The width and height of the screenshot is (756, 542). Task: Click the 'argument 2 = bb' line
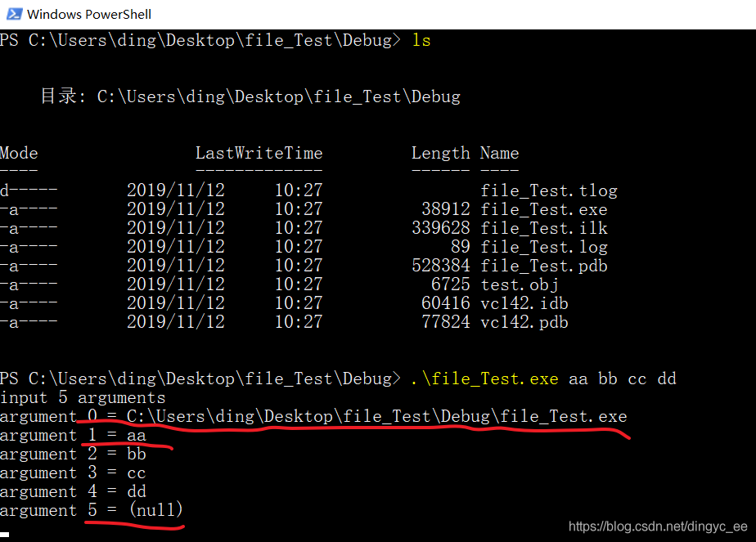73,454
